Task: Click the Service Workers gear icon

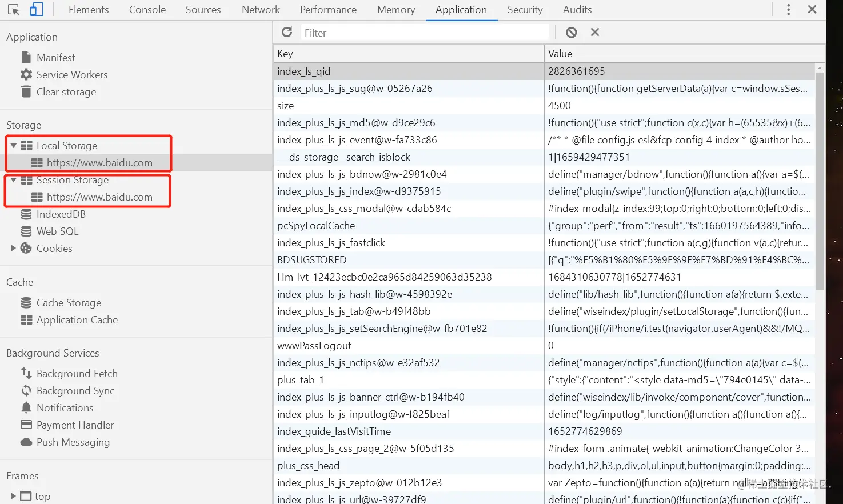Action: point(26,74)
